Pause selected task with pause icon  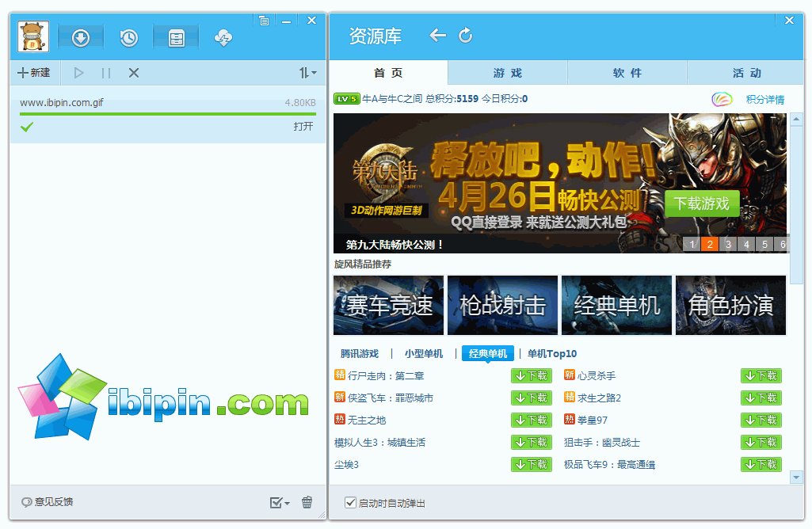click(x=106, y=73)
